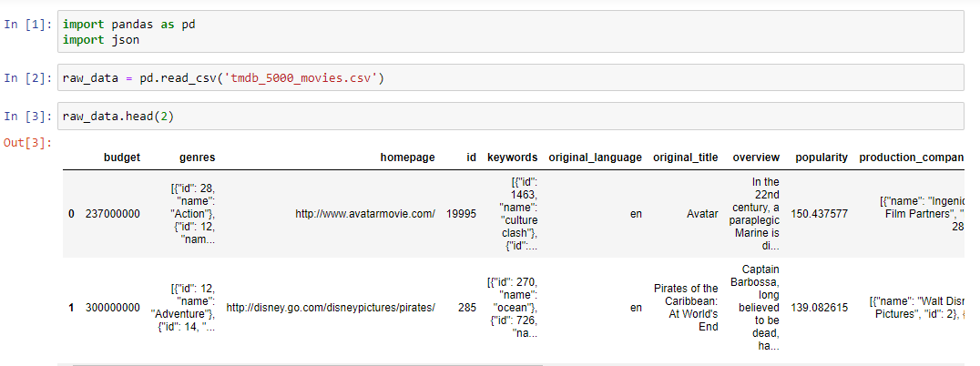Click popularity value 139.082615
Image resolution: width=980 pixels, height=366 pixels.
(820, 308)
